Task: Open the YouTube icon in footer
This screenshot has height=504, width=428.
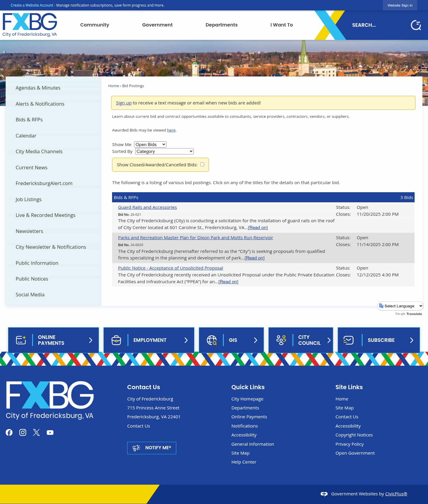Action: coord(50,432)
